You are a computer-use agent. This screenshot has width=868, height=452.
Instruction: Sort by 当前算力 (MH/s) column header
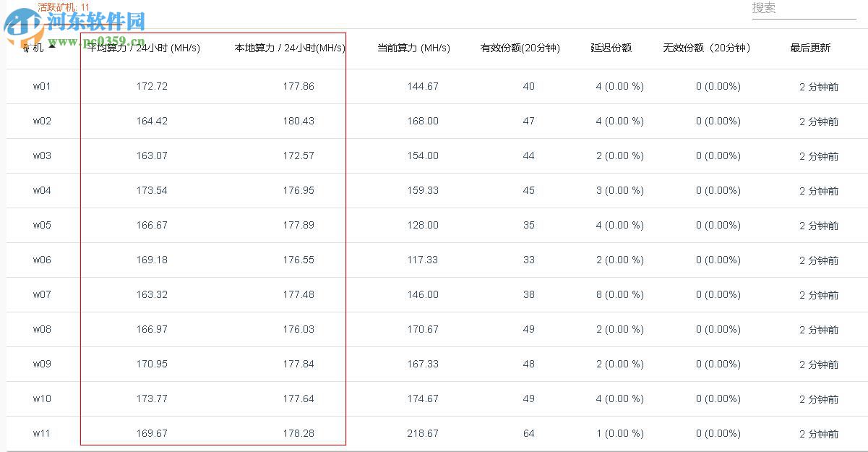tap(413, 48)
